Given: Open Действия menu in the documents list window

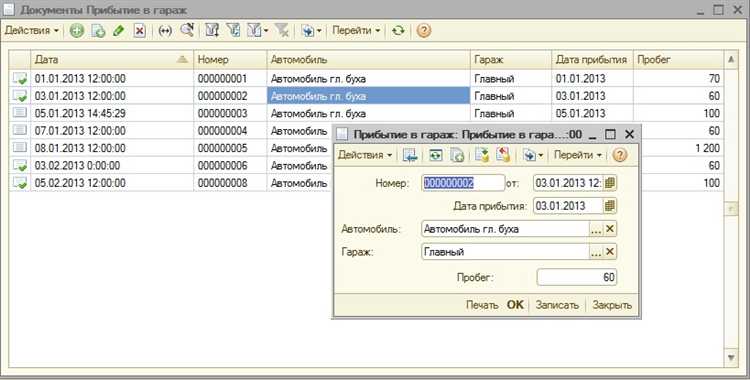Looking at the screenshot, I should click(32, 31).
